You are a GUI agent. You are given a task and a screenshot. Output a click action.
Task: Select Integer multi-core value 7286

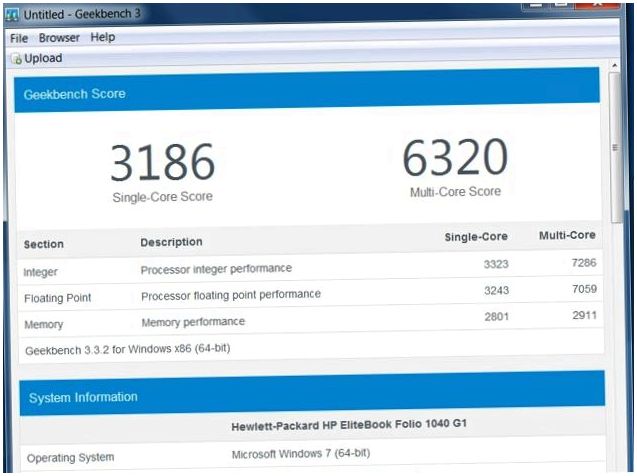584,263
